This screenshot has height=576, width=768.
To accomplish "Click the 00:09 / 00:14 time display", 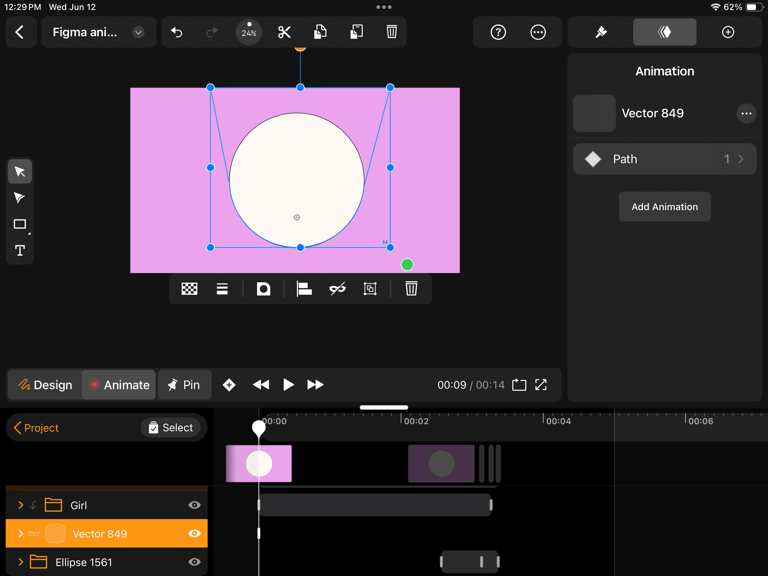I will tap(471, 385).
